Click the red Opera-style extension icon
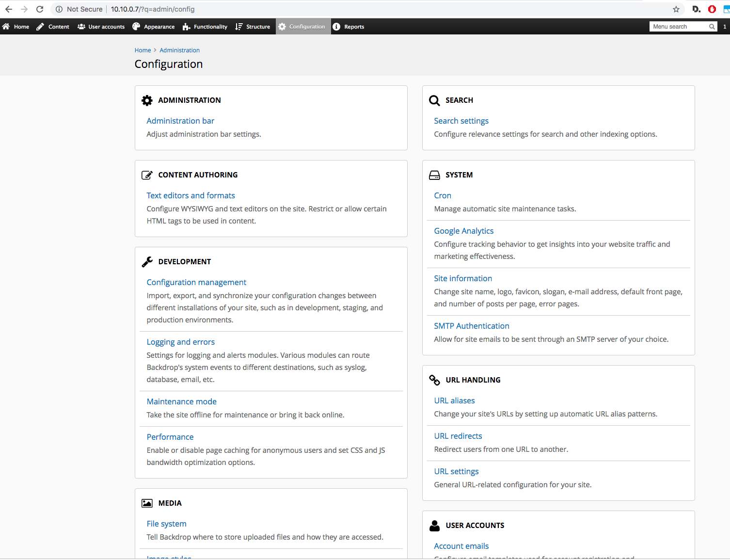The image size is (730, 560). [712, 9]
